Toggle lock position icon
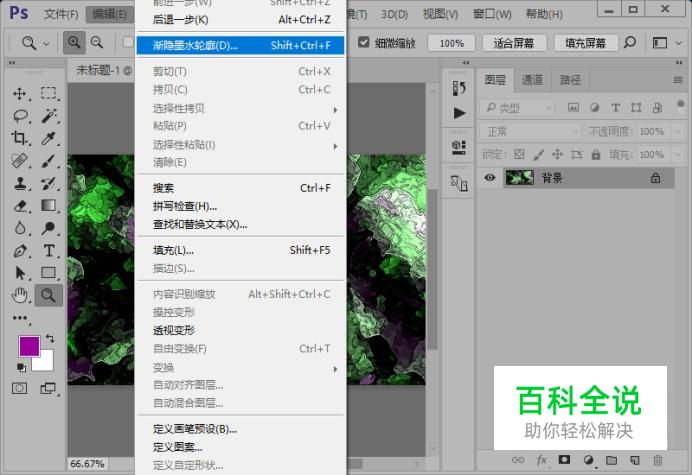This screenshot has height=475, width=692. (x=557, y=154)
